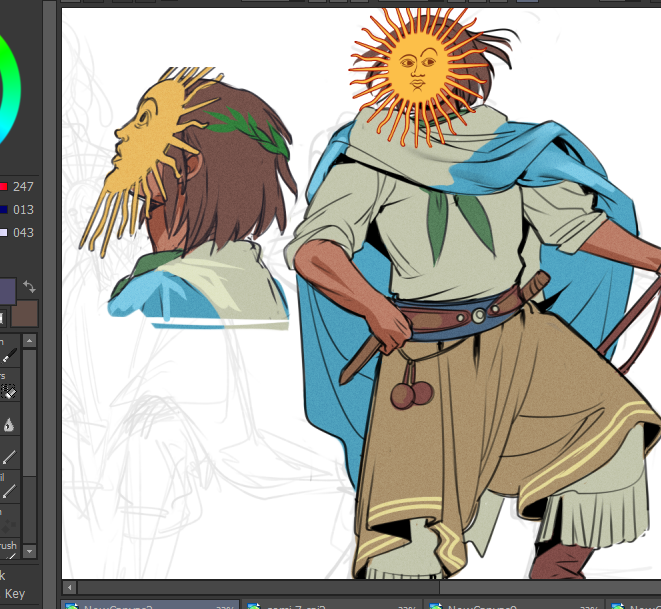Switch to the sami_7.sai2 canvas tab
Image resolution: width=661 pixels, height=609 pixels.
click(331, 605)
